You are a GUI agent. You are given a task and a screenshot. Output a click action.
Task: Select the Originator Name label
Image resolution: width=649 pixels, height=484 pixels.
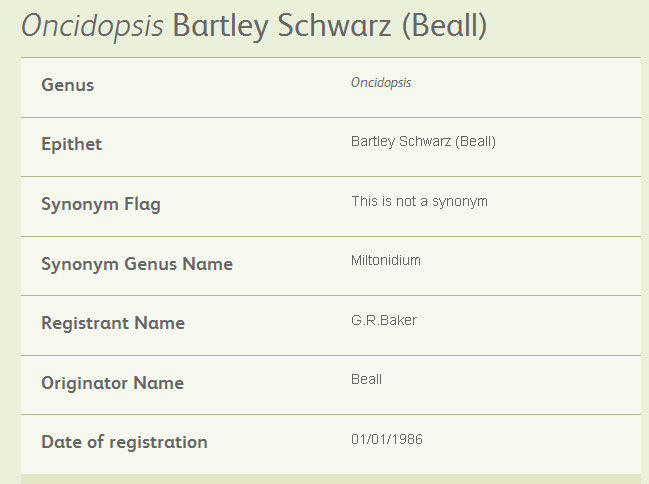tap(113, 383)
